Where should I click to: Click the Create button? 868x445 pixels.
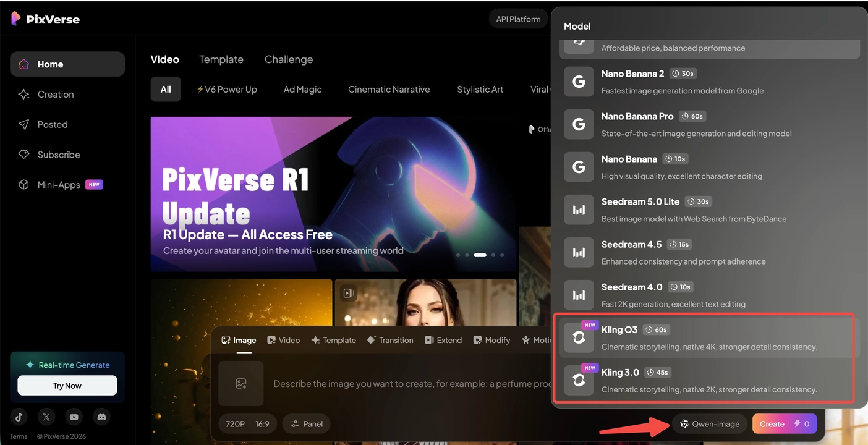(x=772, y=423)
